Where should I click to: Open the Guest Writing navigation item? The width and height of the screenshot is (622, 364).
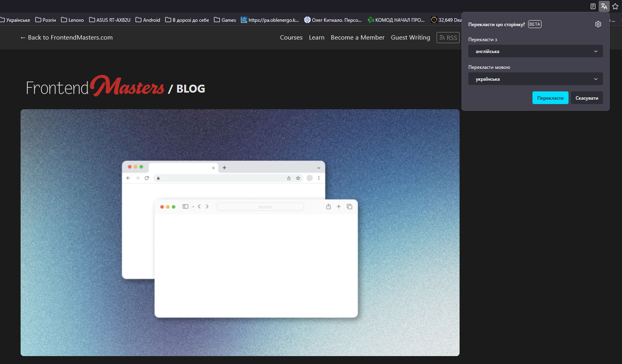point(410,38)
